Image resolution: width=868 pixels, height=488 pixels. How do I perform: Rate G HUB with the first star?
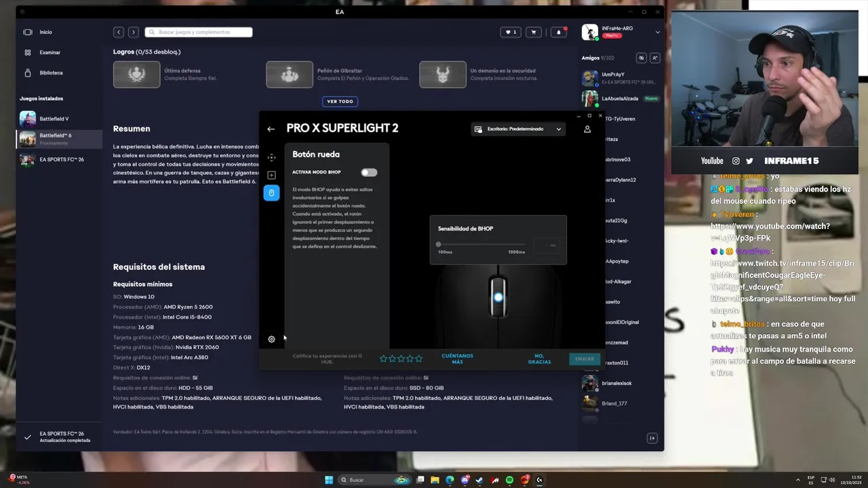point(383,359)
